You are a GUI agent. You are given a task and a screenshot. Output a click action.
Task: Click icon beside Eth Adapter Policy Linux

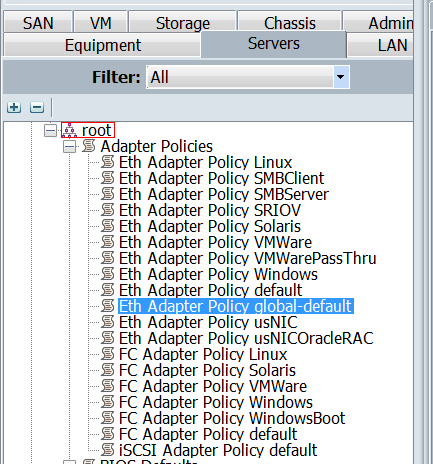tap(108, 162)
